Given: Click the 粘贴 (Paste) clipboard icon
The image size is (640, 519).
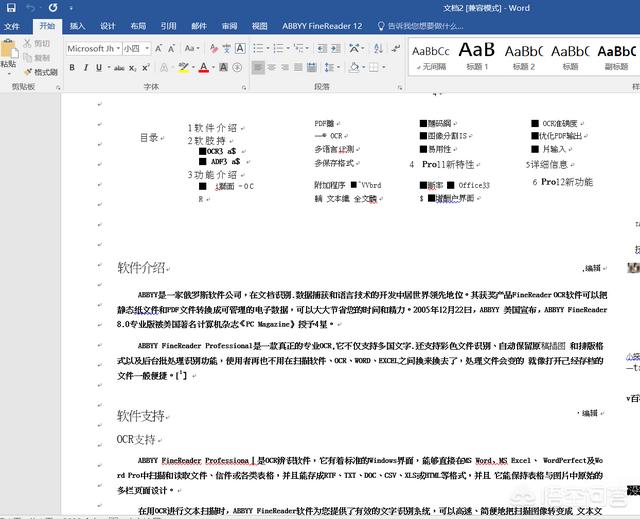Looking at the screenshot, I should point(9,49).
